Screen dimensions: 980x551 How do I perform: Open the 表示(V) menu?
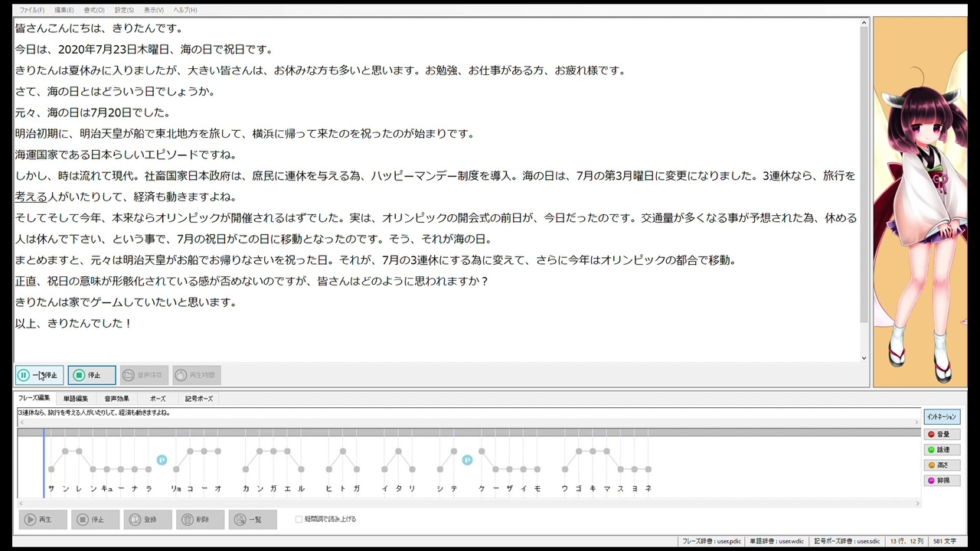[x=154, y=10]
